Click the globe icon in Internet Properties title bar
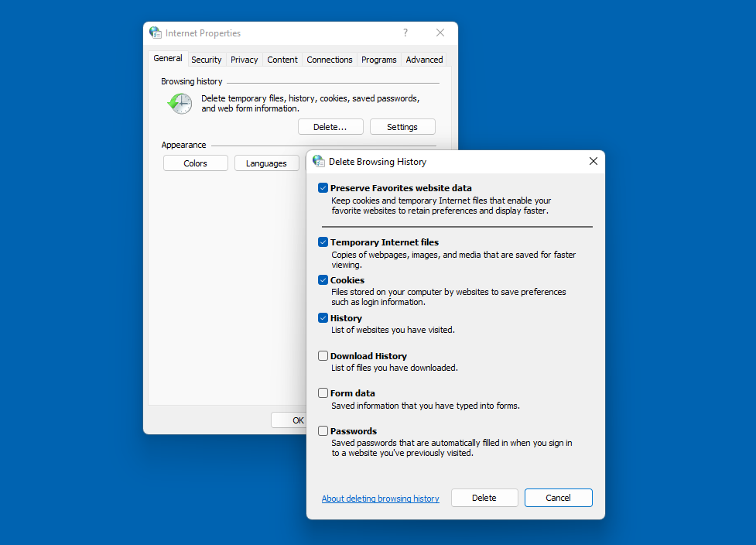The height and width of the screenshot is (545, 756). coord(155,33)
